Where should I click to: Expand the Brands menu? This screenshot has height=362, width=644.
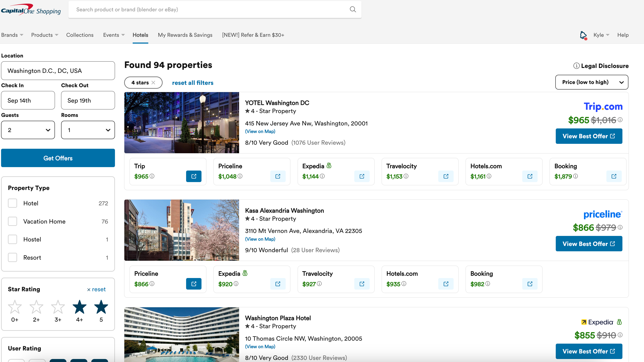point(12,35)
